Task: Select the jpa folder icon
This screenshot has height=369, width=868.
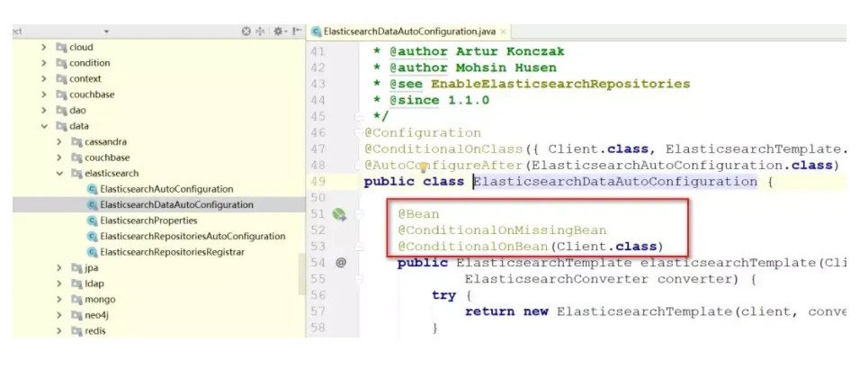Action: click(x=76, y=268)
